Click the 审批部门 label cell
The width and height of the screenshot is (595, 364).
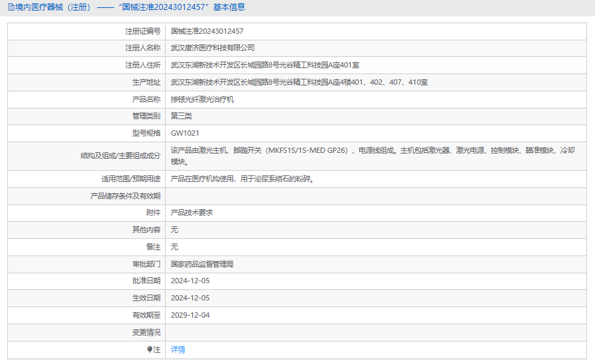pos(87,264)
